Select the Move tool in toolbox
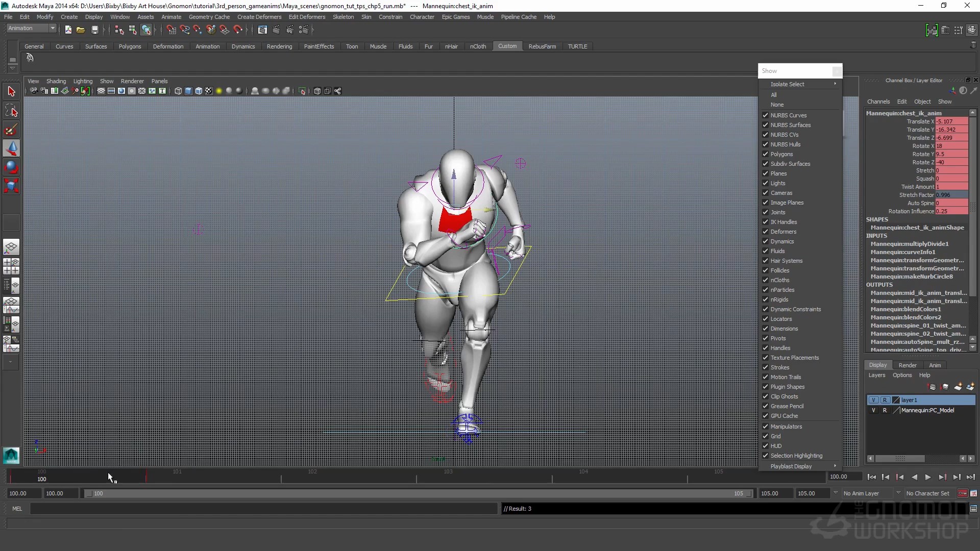 click(11, 148)
